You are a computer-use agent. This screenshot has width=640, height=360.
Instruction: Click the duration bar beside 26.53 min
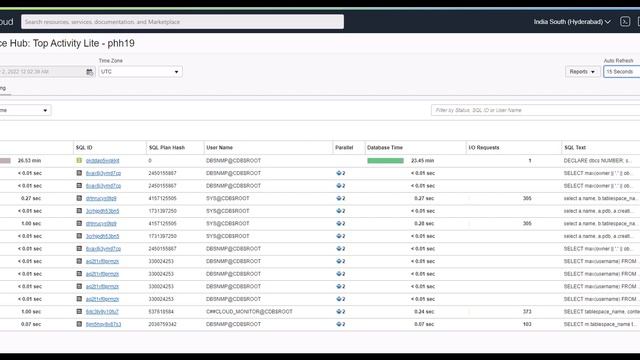(x=5, y=161)
